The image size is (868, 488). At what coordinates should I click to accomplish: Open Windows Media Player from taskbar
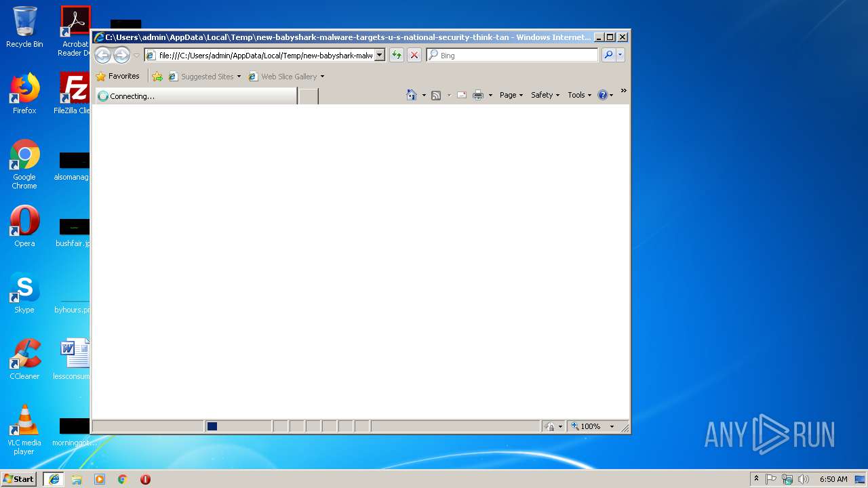[100, 479]
